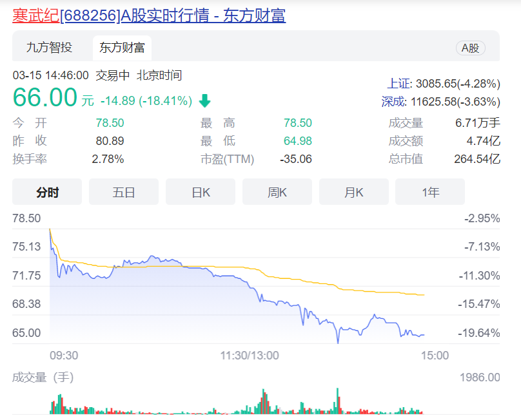Open the 日K chart tab
The width and height of the screenshot is (521, 420).
(201, 192)
